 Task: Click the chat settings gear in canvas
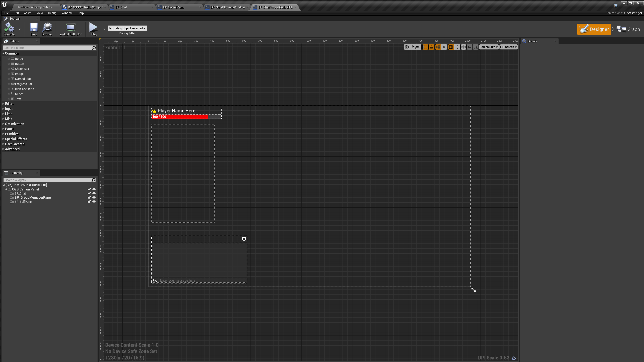pyautogui.click(x=244, y=239)
